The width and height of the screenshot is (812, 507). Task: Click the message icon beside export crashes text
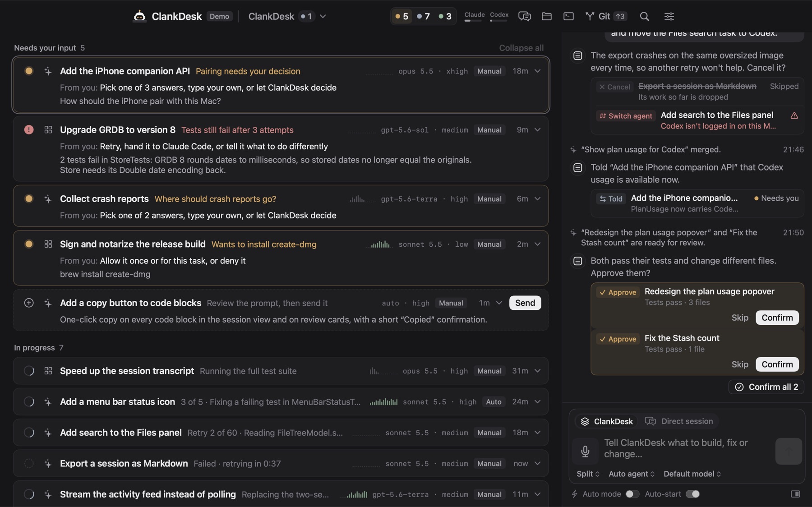tap(577, 56)
